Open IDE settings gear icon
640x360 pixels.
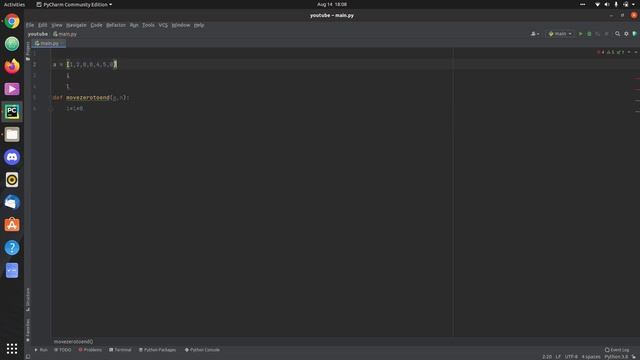(626, 34)
